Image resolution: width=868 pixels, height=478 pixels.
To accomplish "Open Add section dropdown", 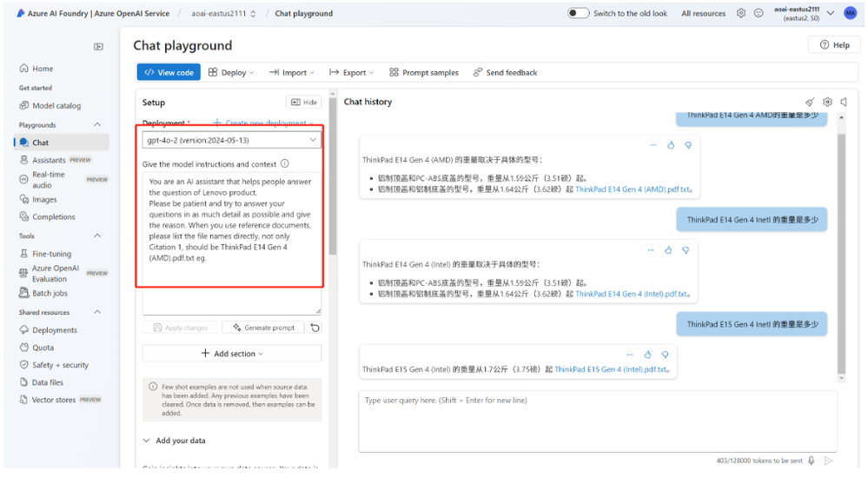I will click(x=231, y=354).
